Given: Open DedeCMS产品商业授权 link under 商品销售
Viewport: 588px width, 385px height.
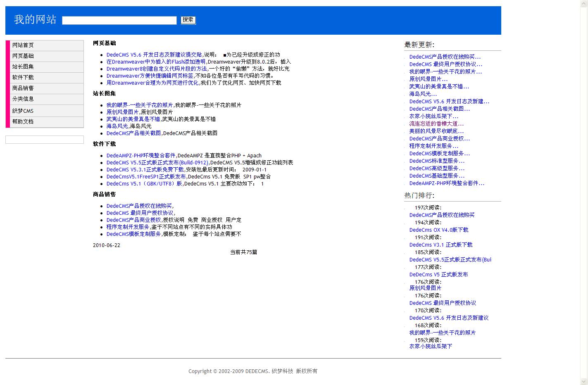Looking at the screenshot, I should [134, 220].
